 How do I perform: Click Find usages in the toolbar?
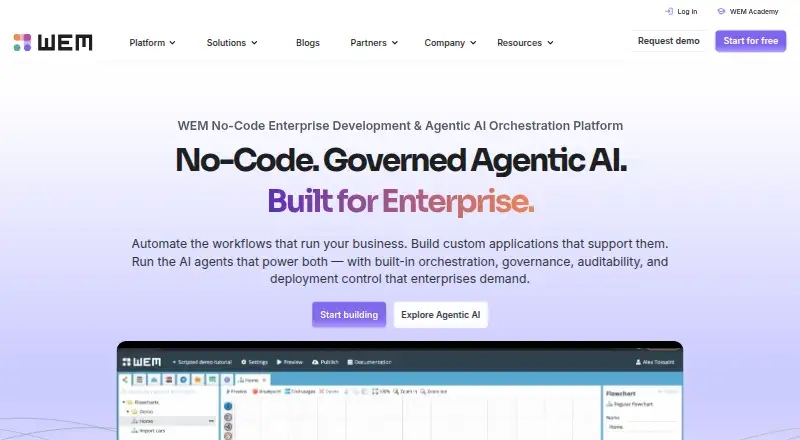pos(299,392)
